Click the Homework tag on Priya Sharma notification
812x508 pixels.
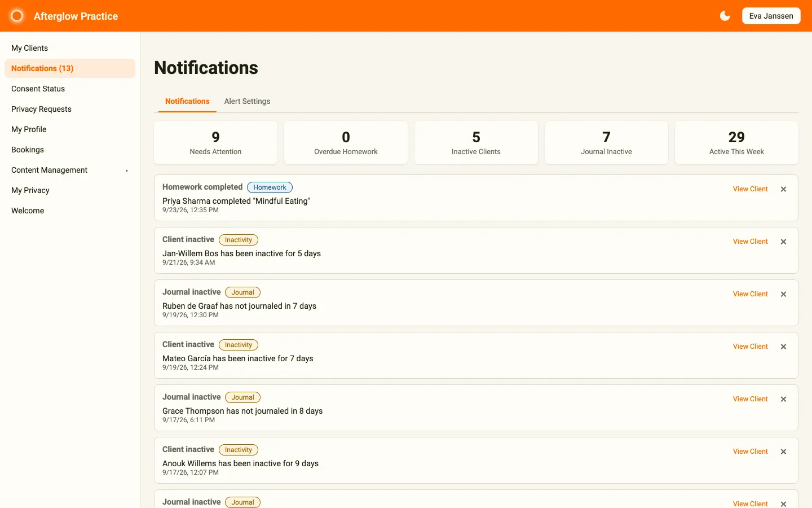(x=270, y=187)
